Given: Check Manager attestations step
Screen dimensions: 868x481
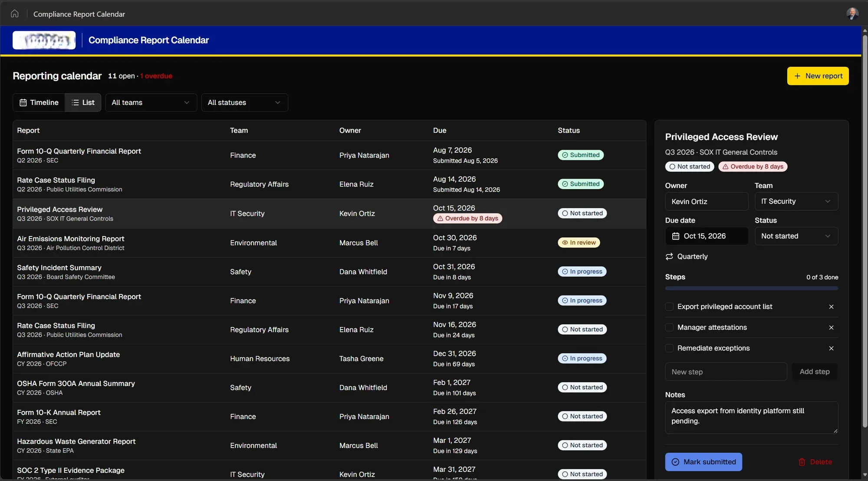Looking at the screenshot, I should click(669, 327).
